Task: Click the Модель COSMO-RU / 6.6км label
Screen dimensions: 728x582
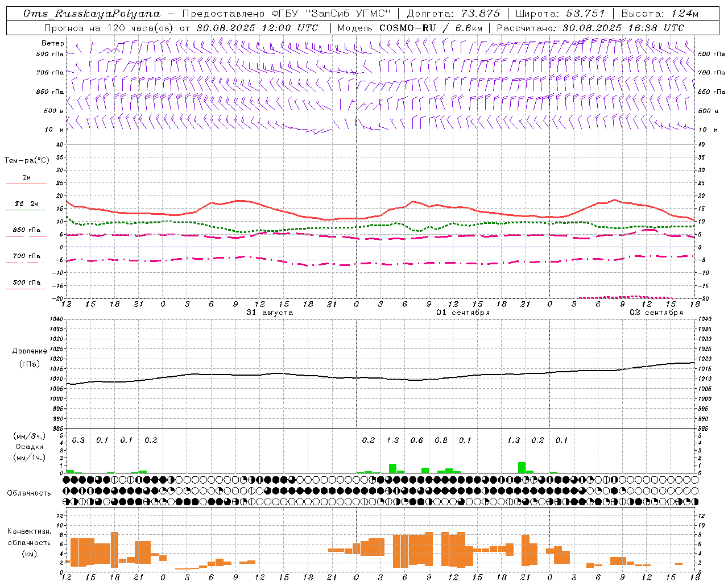Action: tap(411, 28)
